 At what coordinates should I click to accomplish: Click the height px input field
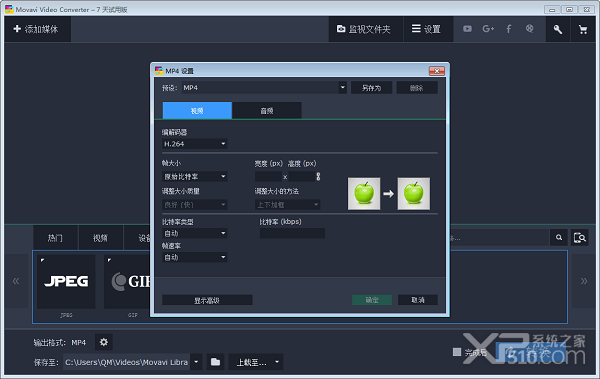[x=301, y=176]
